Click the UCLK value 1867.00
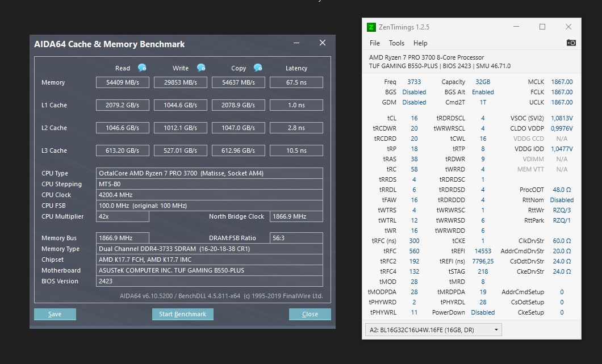Viewport: 602px width, 364px height. click(562, 102)
